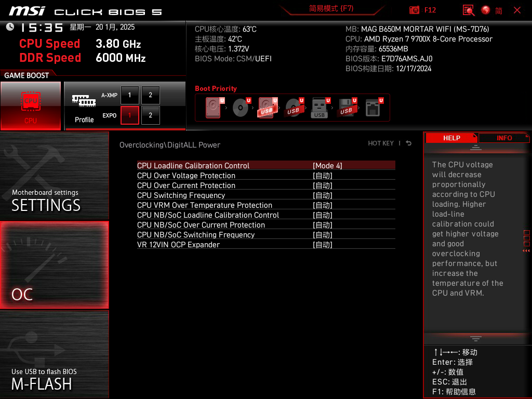Enable EXPO profile 1
The height and width of the screenshot is (399, 532).
tap(130, 115)
